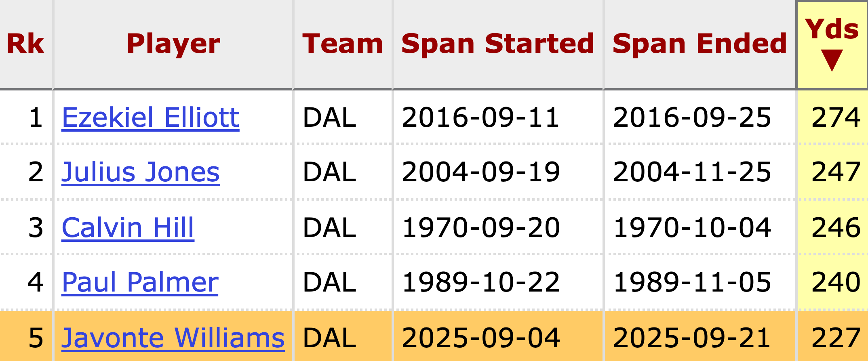Click the 2004-11-25 span ended cell
This screenshot has height=361, width=868.
point(692,172)
